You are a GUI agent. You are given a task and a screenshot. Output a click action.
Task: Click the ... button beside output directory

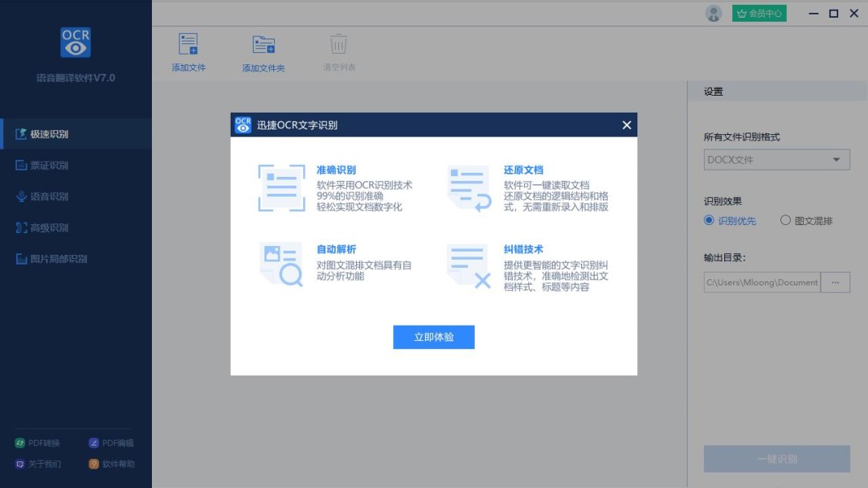(x=837, y=282)
